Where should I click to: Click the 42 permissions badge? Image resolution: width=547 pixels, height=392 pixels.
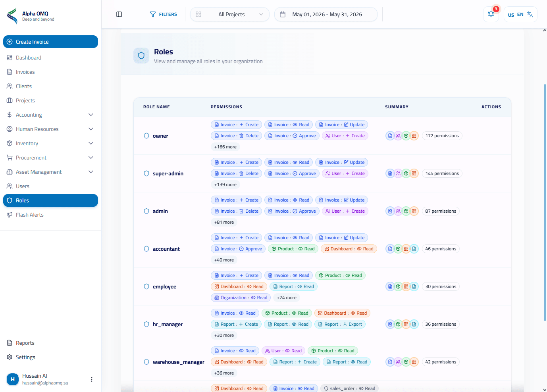coord(441,362)
